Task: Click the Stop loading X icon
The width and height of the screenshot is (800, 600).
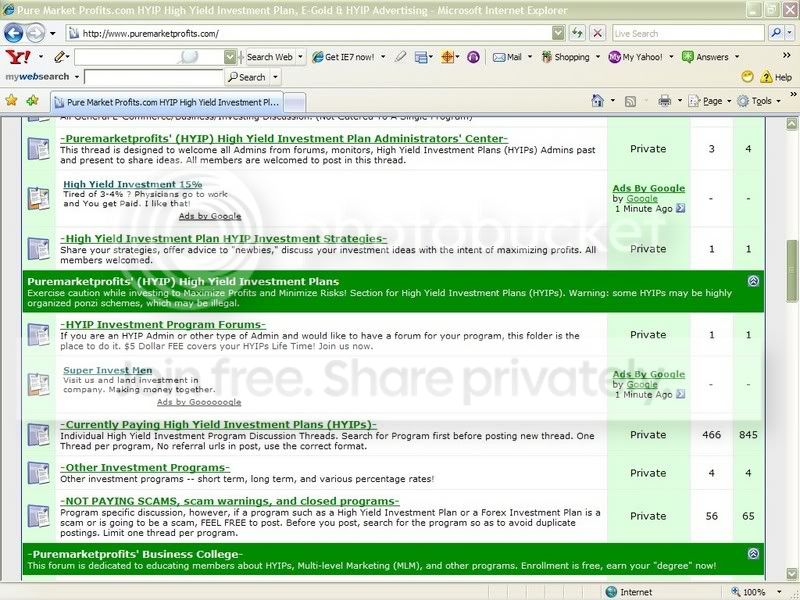Action: [x=597, y=34]
